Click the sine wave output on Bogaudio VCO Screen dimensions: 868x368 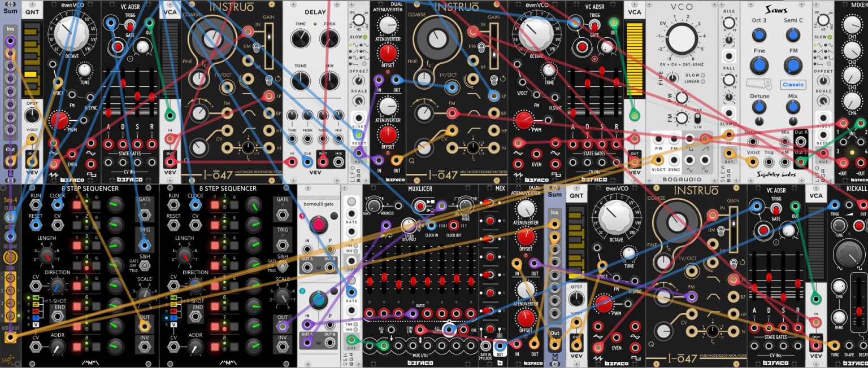(704, 161)
